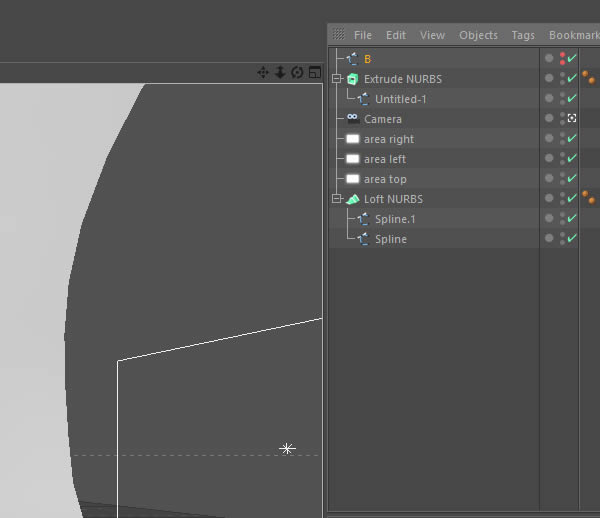The image size is (600, 518).
Task: Click the Loft NURBS object icon
Action: pos(353,199)
